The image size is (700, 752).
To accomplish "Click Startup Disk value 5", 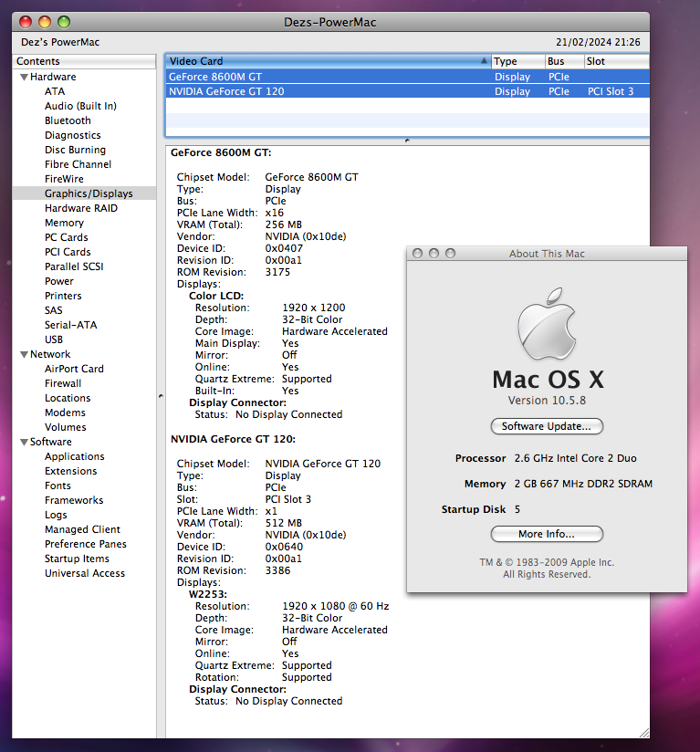I will click(517, 509).
